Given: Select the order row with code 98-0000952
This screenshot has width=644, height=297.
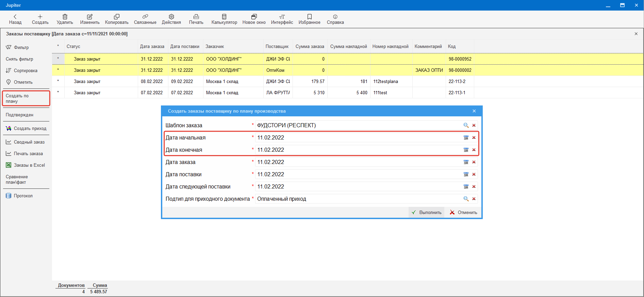Looking at the screenshot, I should pyautogui.click(x=348, y=59).
